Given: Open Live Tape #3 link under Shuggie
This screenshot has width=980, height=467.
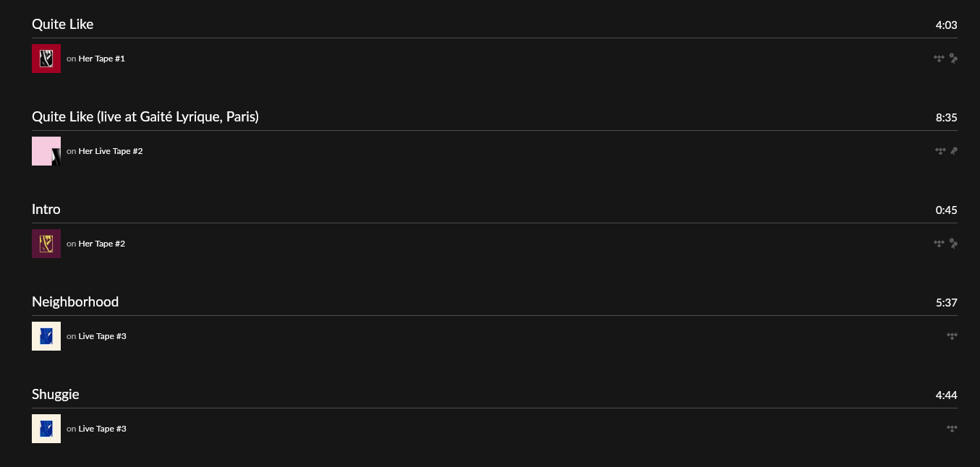Looking at the screenshot, I should (x=103, y=429).
